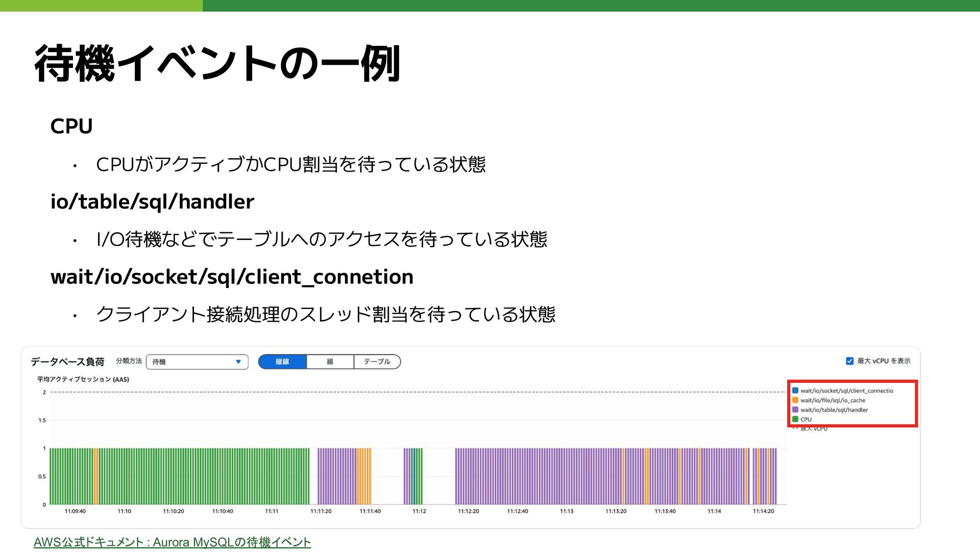Screen dimensions: 980x552
Task: Open the 分類方法 待機 dropdown
Action: pyautogui.click(x=197, y=362)
